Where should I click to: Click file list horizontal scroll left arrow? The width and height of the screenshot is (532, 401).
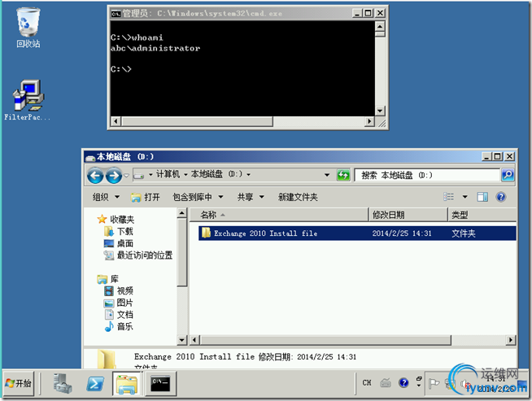tap(194, 340)
